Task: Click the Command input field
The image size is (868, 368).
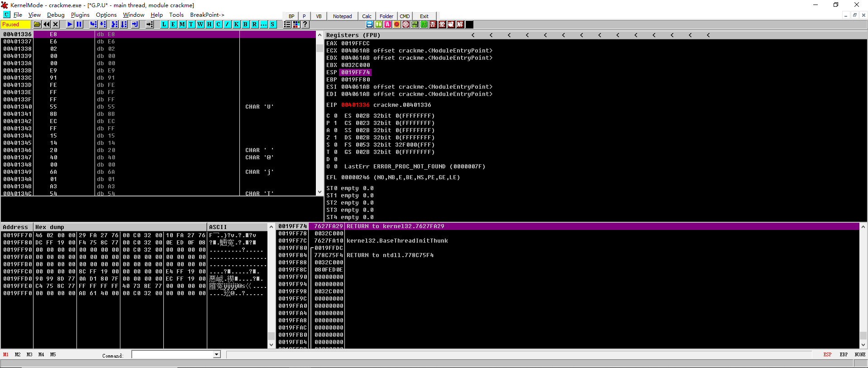Action: [x=172, y=354]
